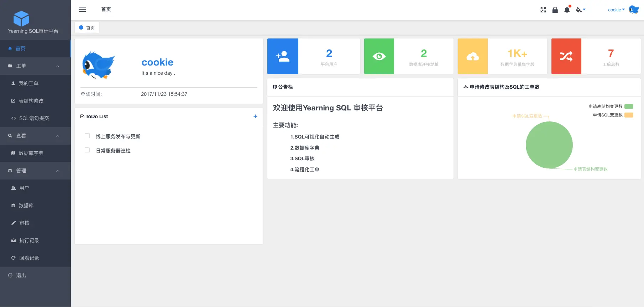644x307 pixels.
Task: Click the 表结构修改 edit icon
Action: point(13,101)
